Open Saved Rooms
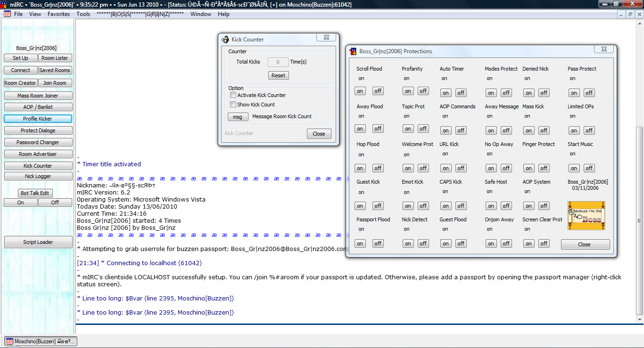The width and height of the screenshot is (644, 348). click(x=55, y=70)
